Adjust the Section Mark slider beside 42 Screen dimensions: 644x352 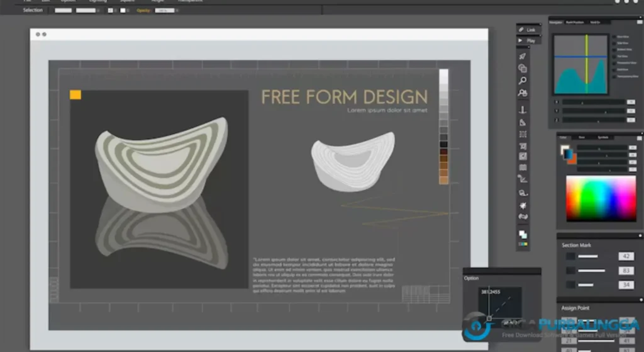point(588,256)
